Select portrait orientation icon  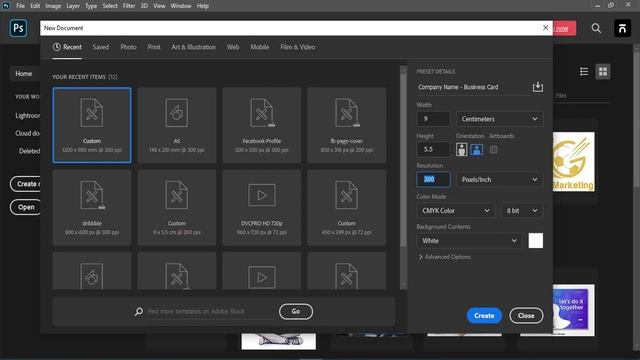(462, 149)
